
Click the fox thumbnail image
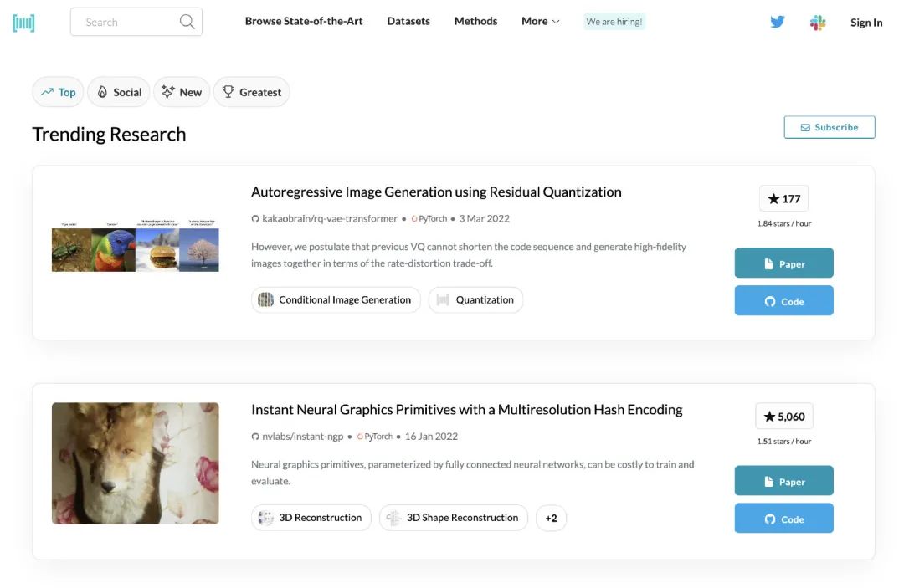click(136, 463)
